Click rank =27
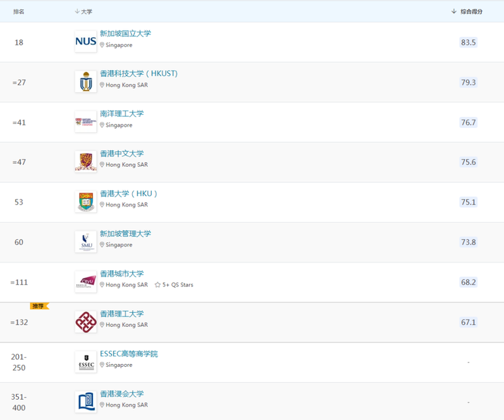This screenshot has height=420, width=504. 19,83
